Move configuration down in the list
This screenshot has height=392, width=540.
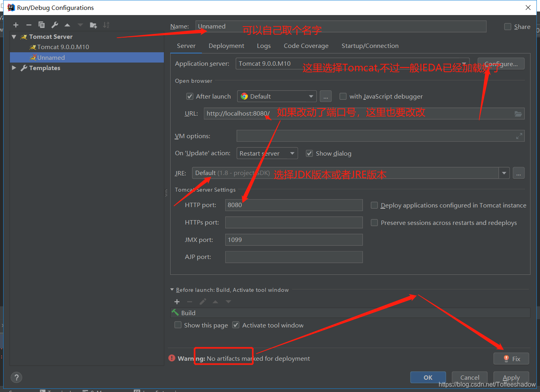point(80,25)
